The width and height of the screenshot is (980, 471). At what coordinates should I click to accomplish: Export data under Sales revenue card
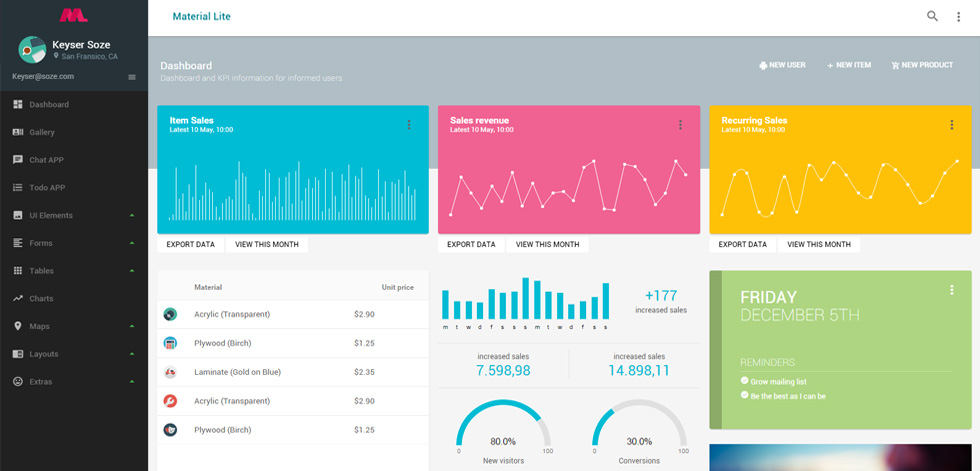[x=471, y=244]
